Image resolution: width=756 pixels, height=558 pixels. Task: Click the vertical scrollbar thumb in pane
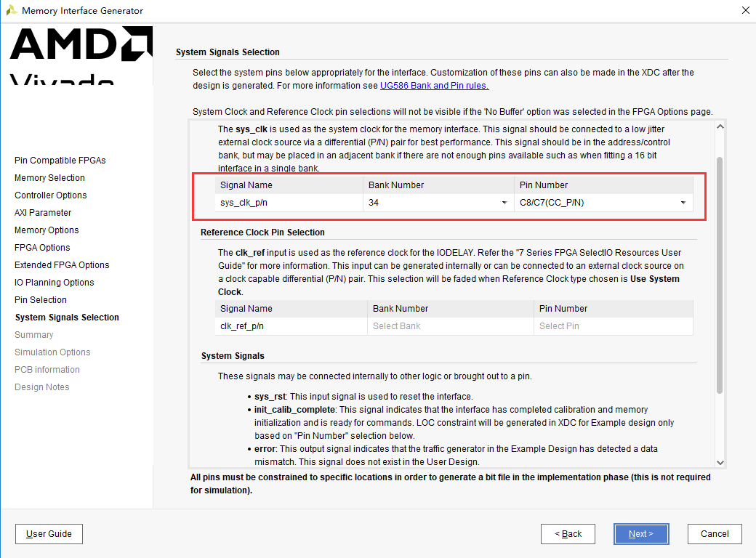pos(720,275)
